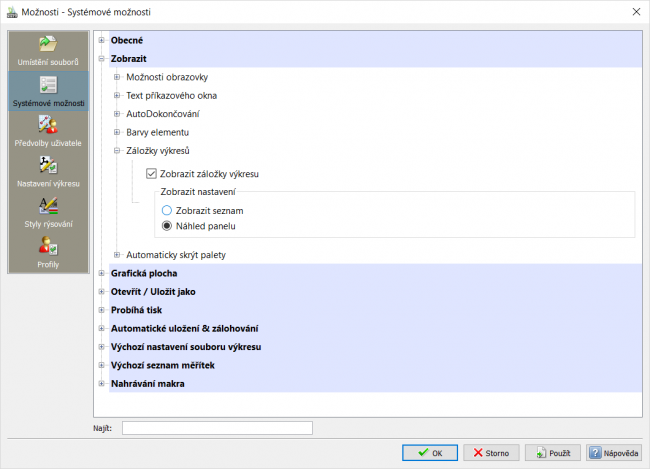Expand Výchozí nastavení souboru výkresu section

(x=101, y=347)
